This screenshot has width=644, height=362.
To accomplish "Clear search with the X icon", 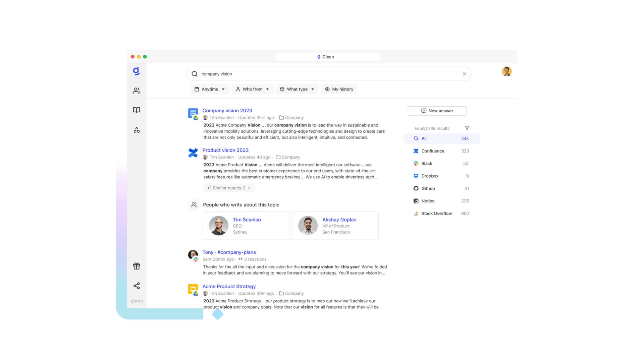I will click(465, 74).
